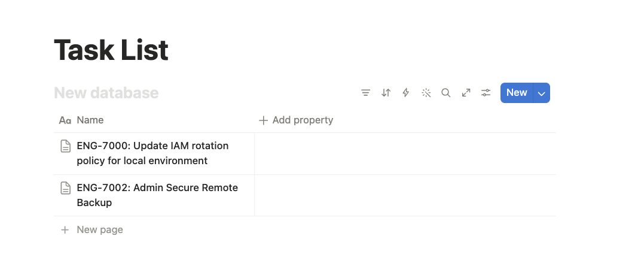Select the empty cell beside ENG-7002 row
Image resolution: width=644 pixels, height=263 pixels.
[405, 195]
